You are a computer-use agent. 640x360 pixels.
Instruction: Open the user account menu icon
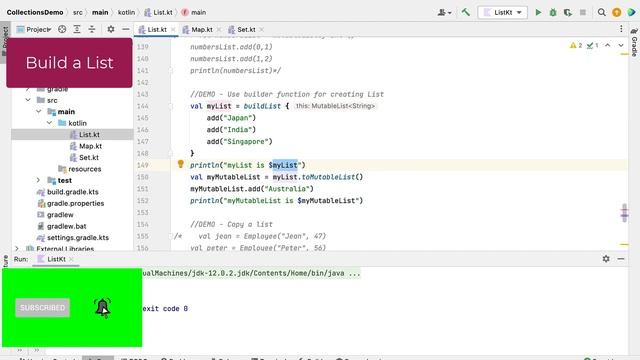[x=444, y=12]
